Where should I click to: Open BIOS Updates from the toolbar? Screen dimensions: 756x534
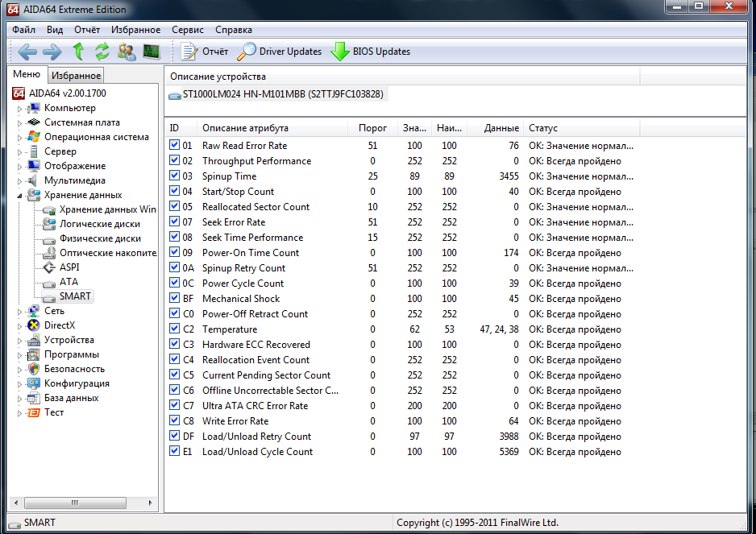click(x=371, y=52)
